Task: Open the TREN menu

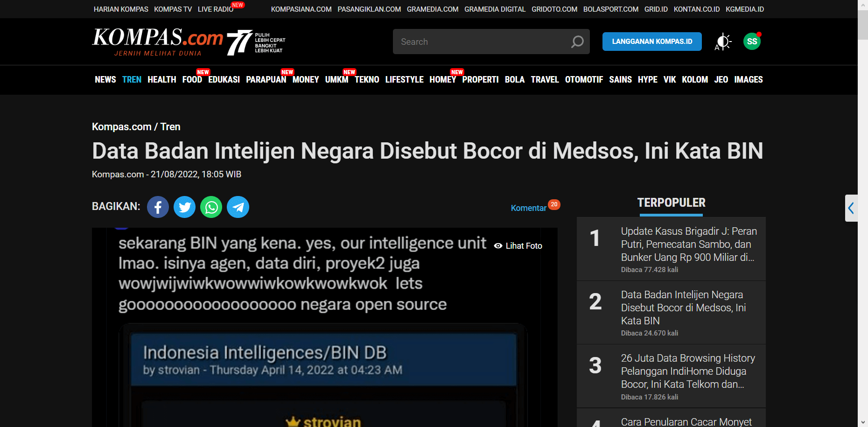Action: click(x=132, y=80)
